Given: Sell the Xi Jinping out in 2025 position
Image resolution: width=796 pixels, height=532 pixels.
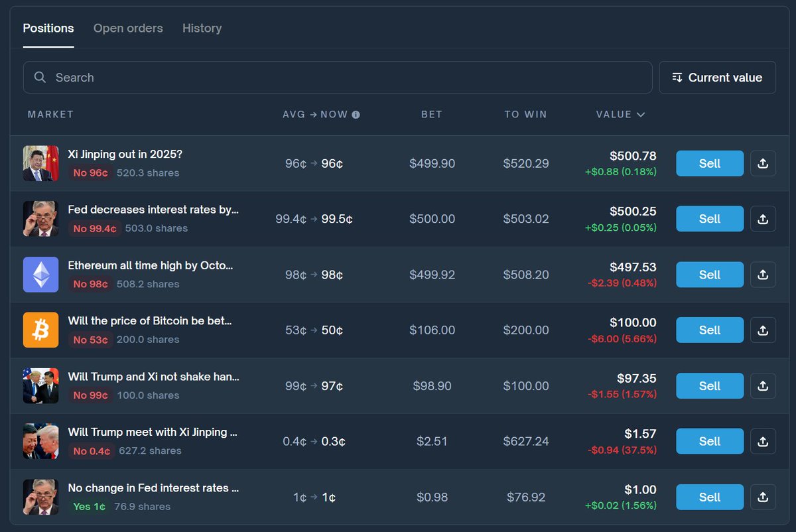Looking at the screenshot, I should coord(709,163).
